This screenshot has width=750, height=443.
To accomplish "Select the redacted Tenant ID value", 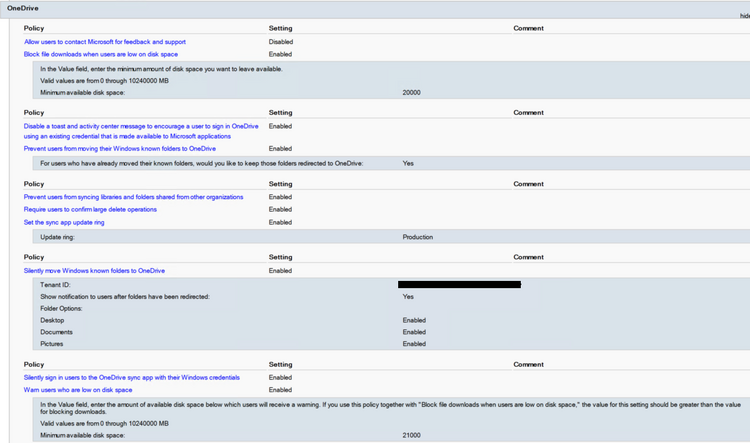I will pyautogui.click(x=459, y=284).
